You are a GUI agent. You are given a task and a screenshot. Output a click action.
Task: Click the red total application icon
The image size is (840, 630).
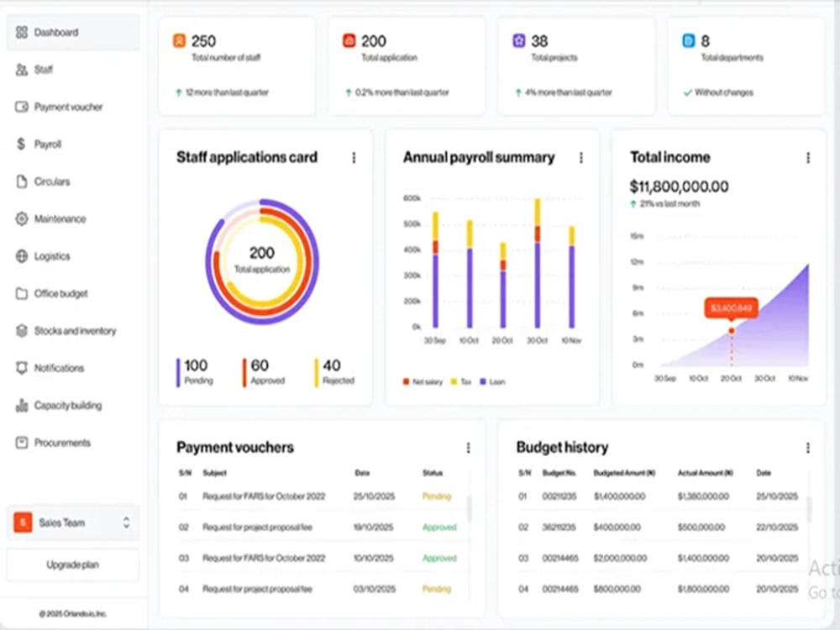coord(349,40)
